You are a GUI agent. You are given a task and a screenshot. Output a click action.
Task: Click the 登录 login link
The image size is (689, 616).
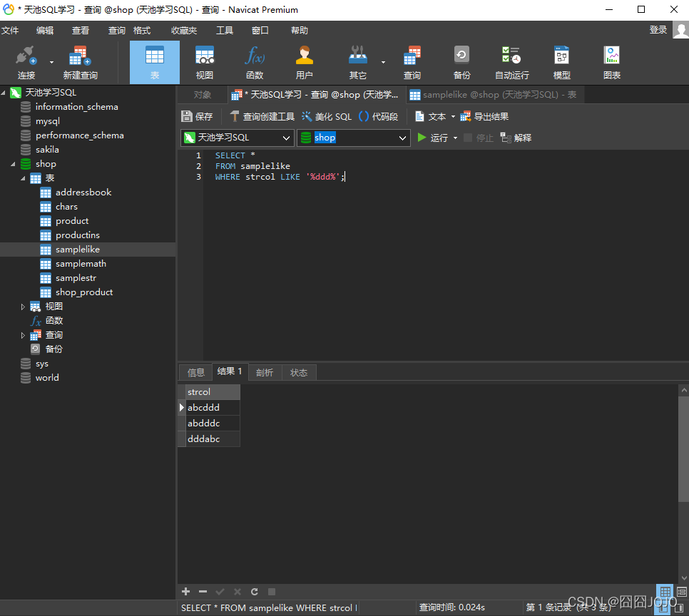[658, 30]
